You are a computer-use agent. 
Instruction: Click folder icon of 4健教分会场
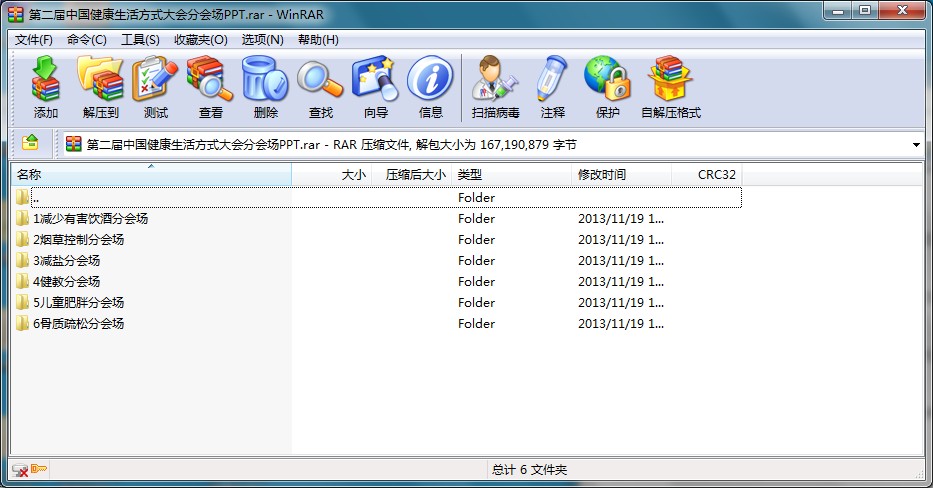(23, 281)
